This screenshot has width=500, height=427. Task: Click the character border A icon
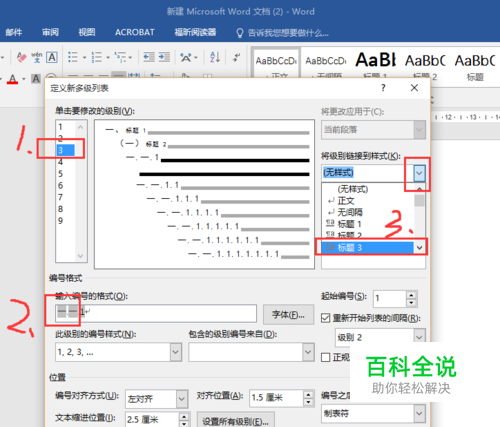(52, 57)
